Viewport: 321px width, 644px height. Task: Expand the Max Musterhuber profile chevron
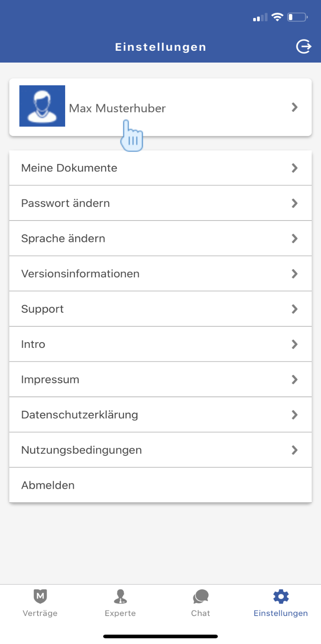295,107
